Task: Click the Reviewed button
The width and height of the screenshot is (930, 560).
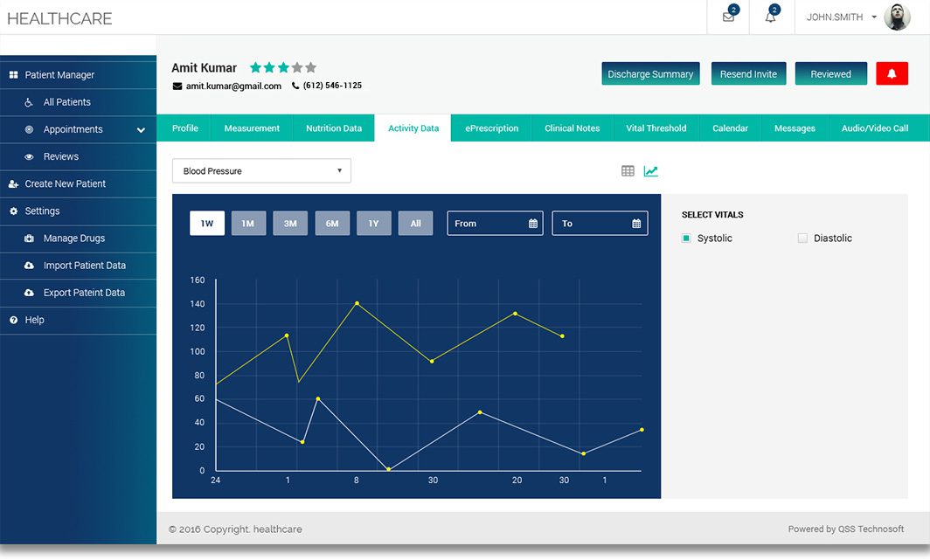Action: (831, 73)
